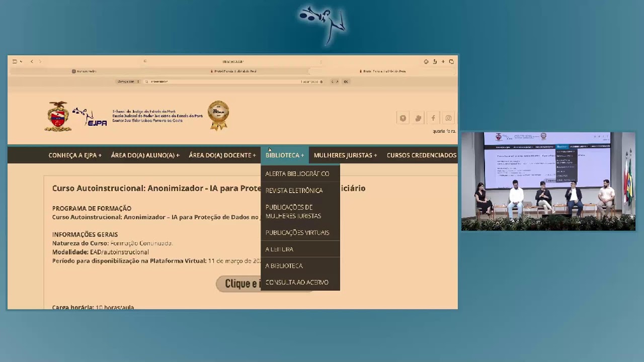Viewport: 644px width, 362px height.
Task: Open the accessibility hand sign icon
Action: pos(418,118)
